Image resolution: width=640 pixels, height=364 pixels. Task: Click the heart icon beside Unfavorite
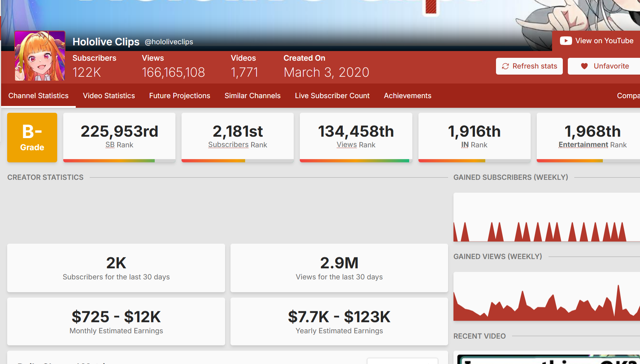click(x=584, y=66)
